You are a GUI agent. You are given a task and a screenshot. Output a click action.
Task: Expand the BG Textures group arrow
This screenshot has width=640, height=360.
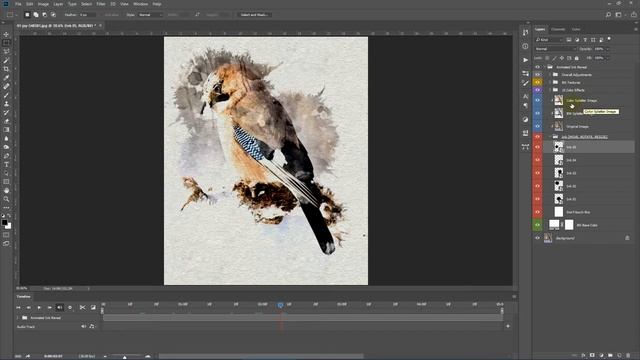coord(550,82)
